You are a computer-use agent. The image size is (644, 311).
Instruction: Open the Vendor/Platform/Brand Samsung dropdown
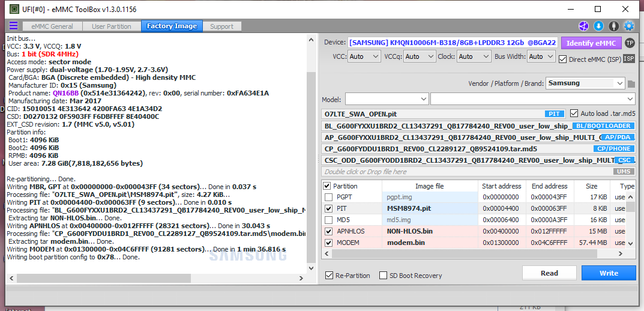click(586, 83)
